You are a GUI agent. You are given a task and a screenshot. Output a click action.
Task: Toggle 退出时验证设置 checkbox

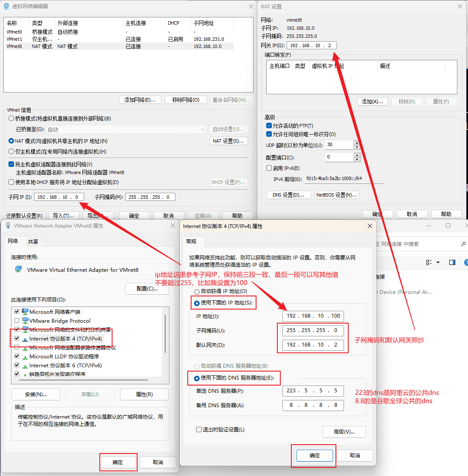click(199, 430)
